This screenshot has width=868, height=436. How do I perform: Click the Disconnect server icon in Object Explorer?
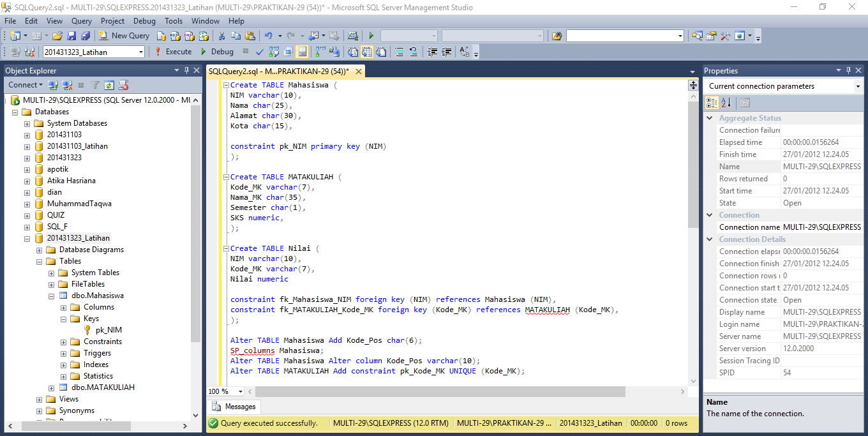[67, 85]
